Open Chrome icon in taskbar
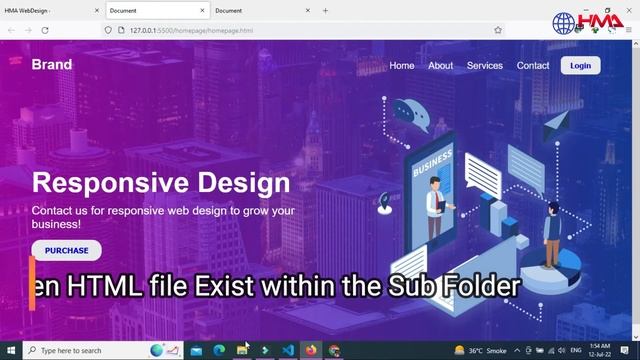Screen dimensions: 640x360 point(334,351)
